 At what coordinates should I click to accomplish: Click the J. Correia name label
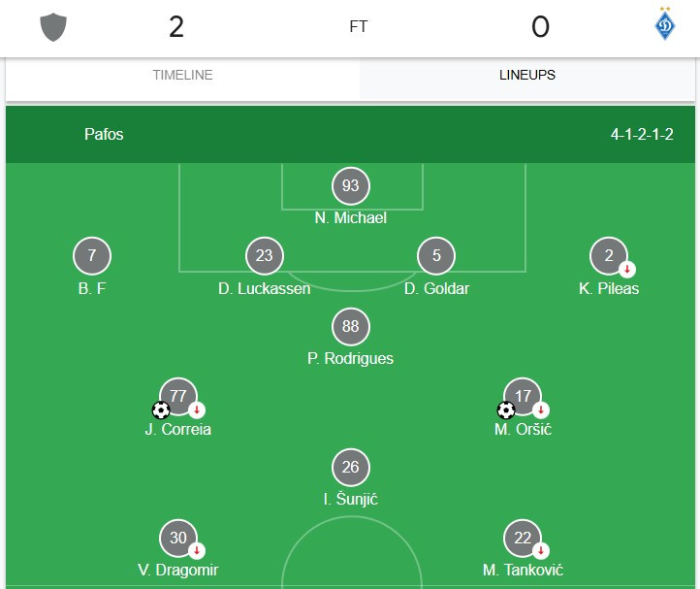(x=178, y=429)
